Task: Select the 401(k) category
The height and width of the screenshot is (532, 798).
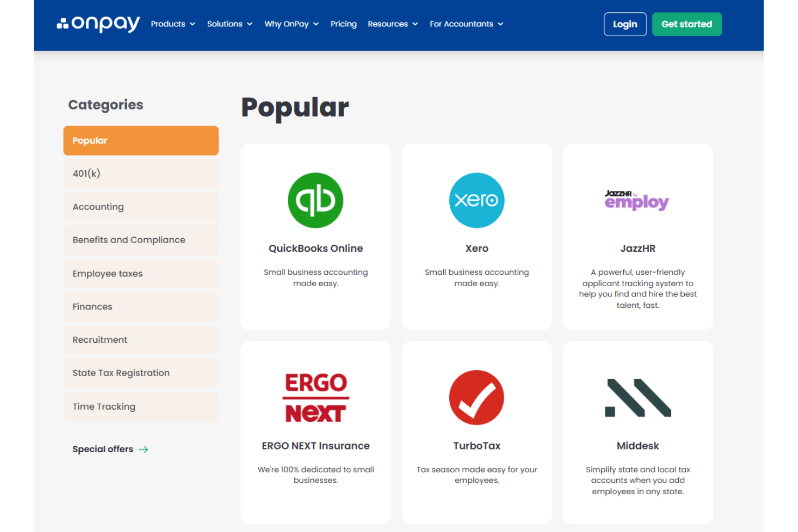Action: point(141,174)
